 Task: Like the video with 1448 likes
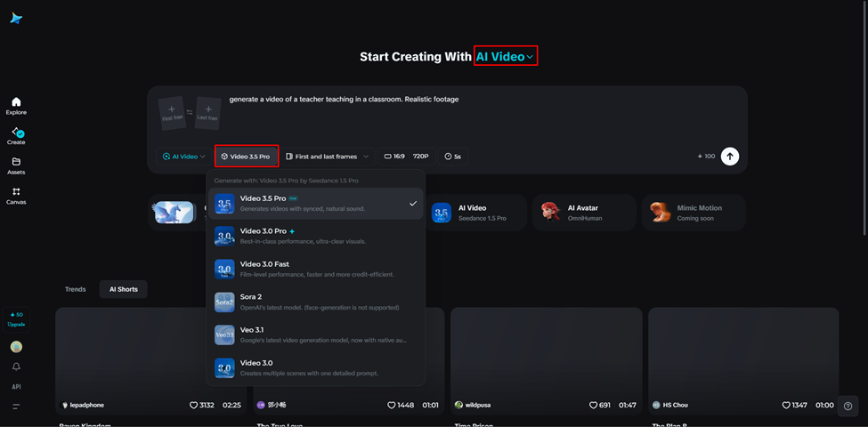point(392,406)
